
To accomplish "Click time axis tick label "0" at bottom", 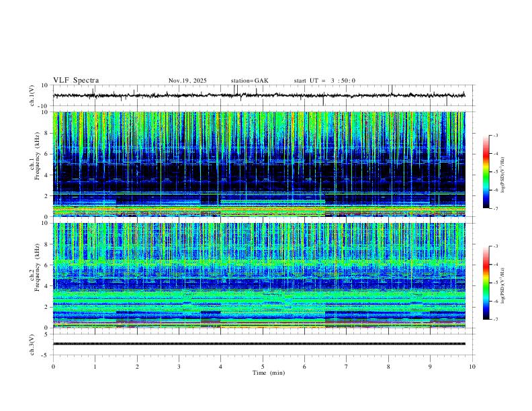I will click(x=53, y=367).
